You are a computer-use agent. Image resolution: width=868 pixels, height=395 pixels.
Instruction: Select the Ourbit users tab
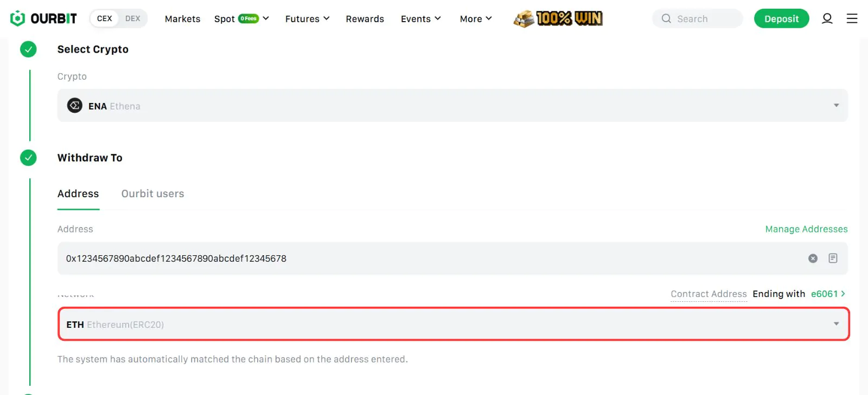tap(152, 194)
